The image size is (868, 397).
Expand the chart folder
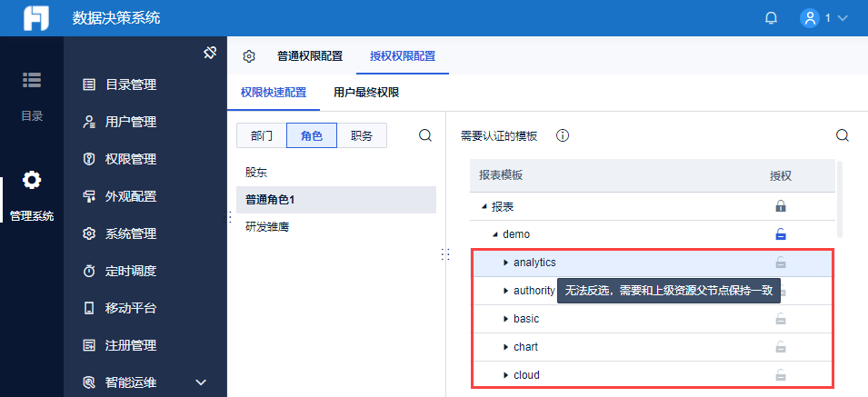point(505,347)
